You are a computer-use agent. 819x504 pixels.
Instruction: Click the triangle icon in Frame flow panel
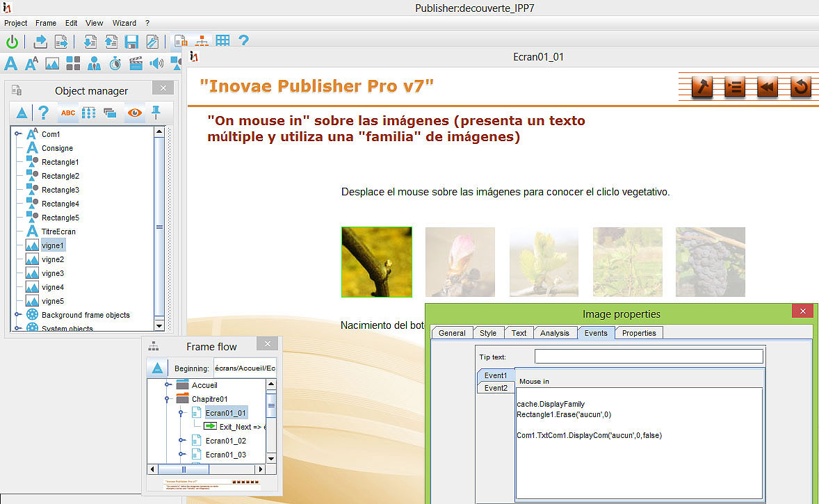click(x=157, y=368)
